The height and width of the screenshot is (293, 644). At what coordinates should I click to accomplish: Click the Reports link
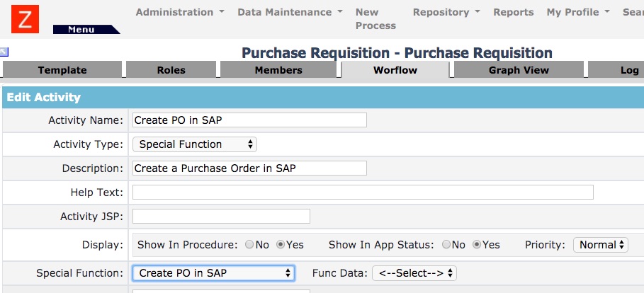click(x=514, y=12)
